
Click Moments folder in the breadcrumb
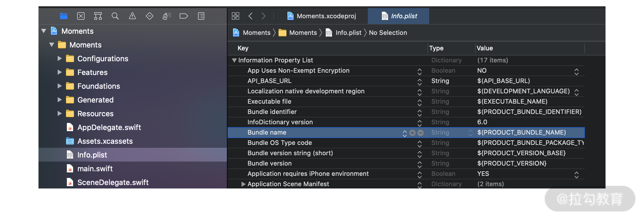click(x=298, y=33)
